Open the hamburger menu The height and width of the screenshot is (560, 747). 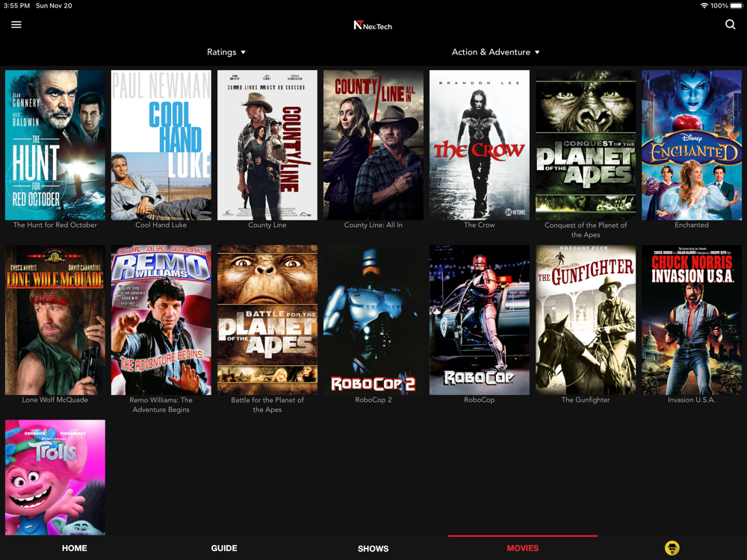click(16, 25)
